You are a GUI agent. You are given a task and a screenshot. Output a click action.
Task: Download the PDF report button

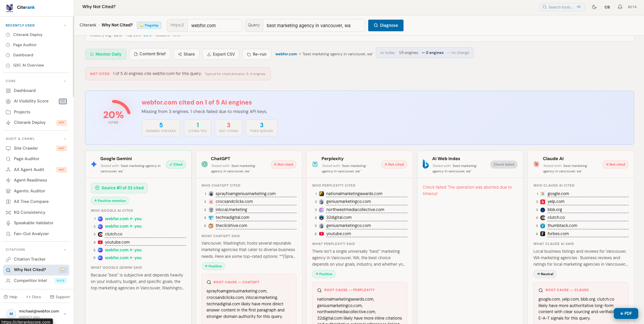(x=626, y=313)
